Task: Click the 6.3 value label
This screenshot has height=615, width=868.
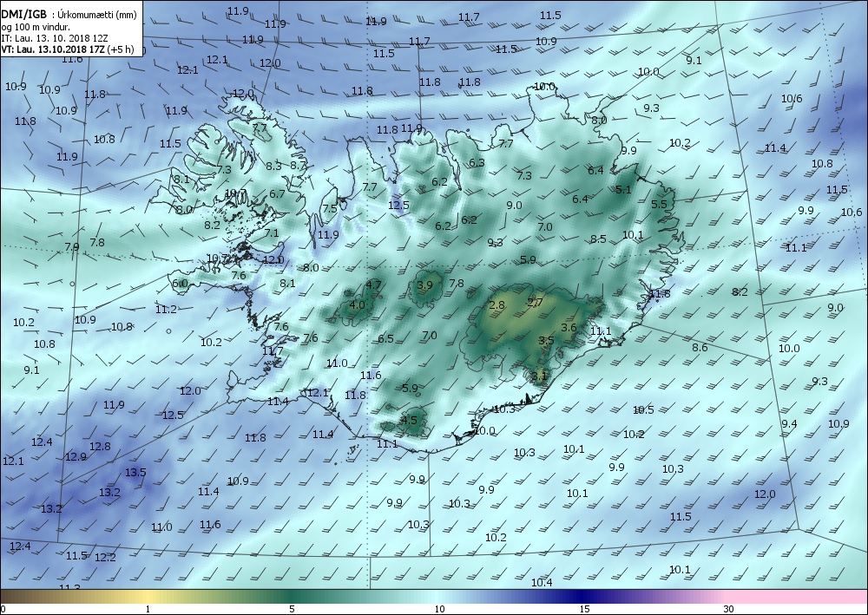Action: [477, 162]
